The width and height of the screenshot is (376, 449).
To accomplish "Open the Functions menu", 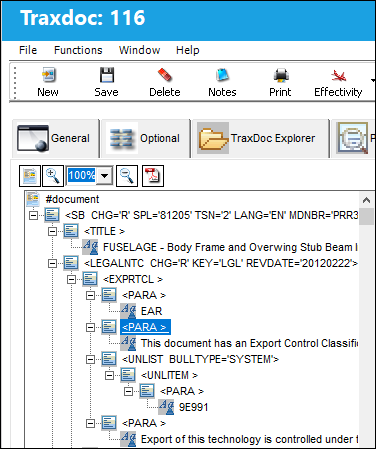I will [x=78, y=50].
